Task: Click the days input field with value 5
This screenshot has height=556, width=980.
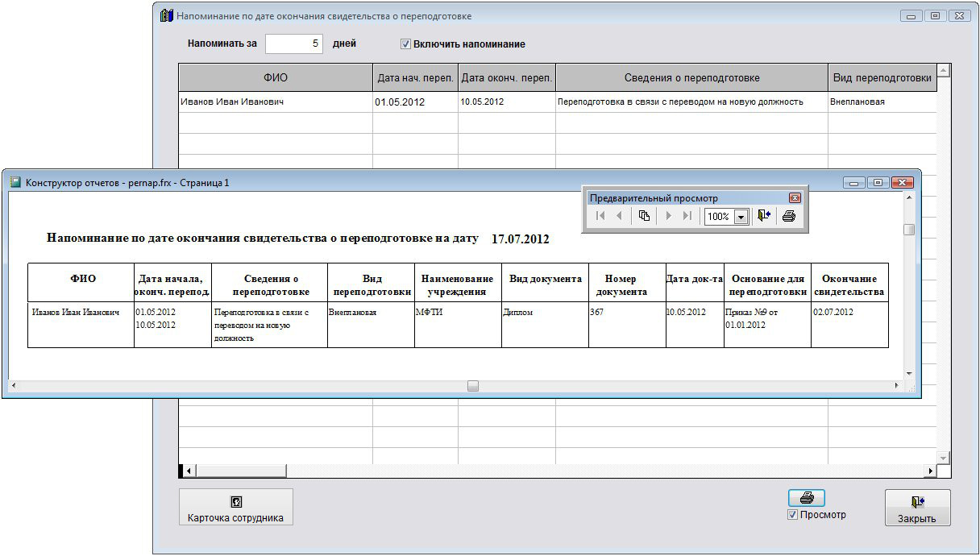Action: 294,44
